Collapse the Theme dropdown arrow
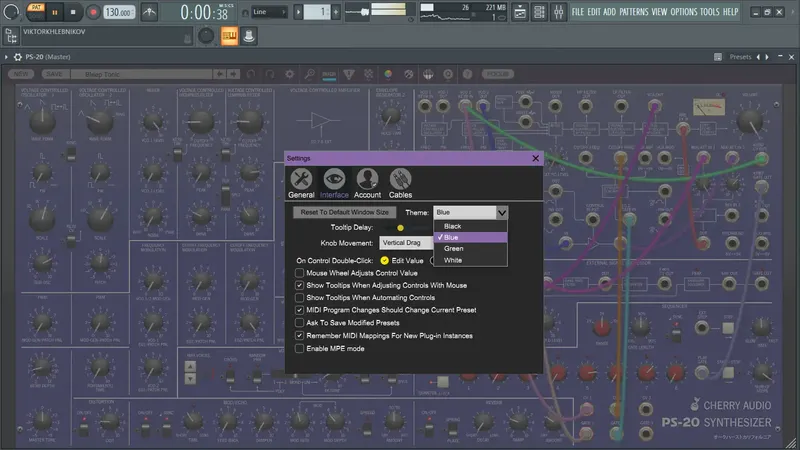The width and height of the screenshot is (800, 450). tap(502, 212)
